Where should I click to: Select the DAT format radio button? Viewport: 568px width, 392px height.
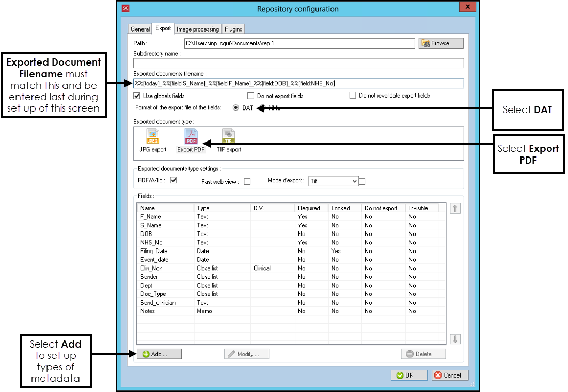pyautogui.click(x=236, y=108)
